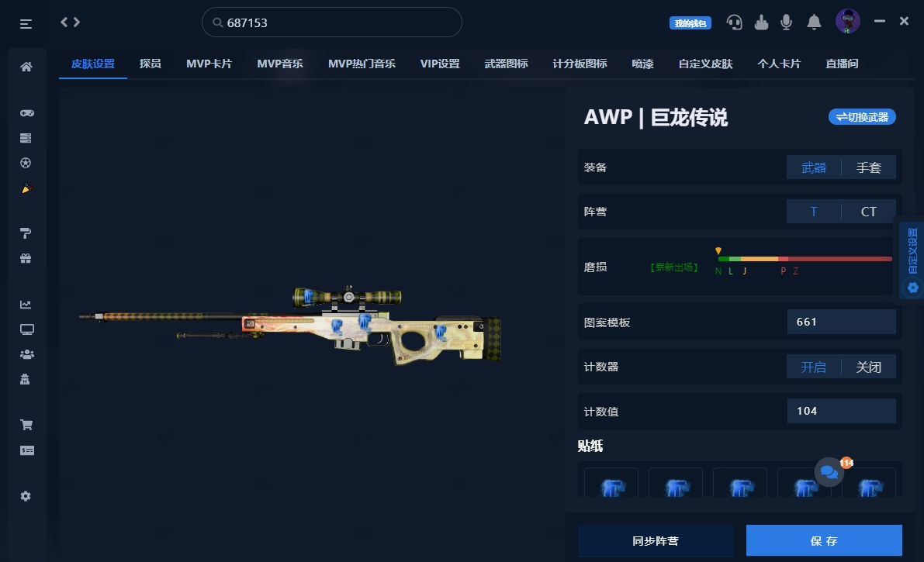Open the notifications bell icon
This screenshot has width=924, height=562.
(814, 22)
